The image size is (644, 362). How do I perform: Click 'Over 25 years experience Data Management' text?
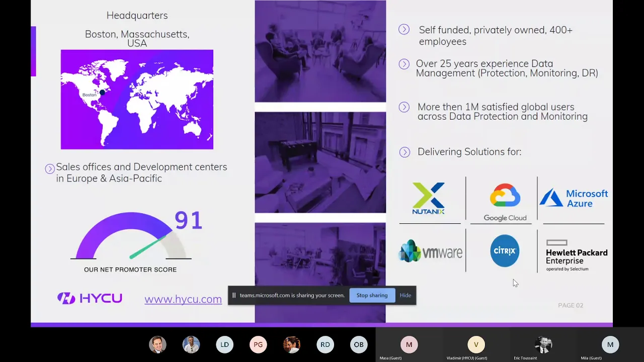coord(507,68)
